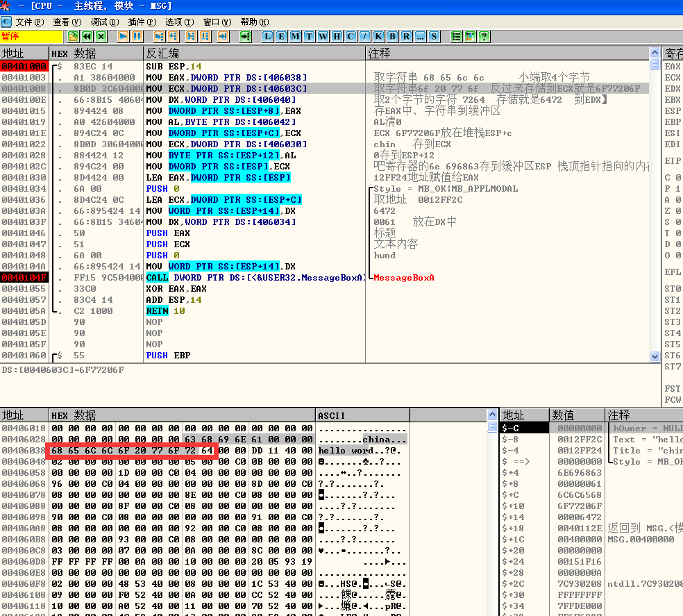The height and width of the screenshot is (616, 683).
Task: Select the RETN 10 instruction
Action: coord(165,311)
